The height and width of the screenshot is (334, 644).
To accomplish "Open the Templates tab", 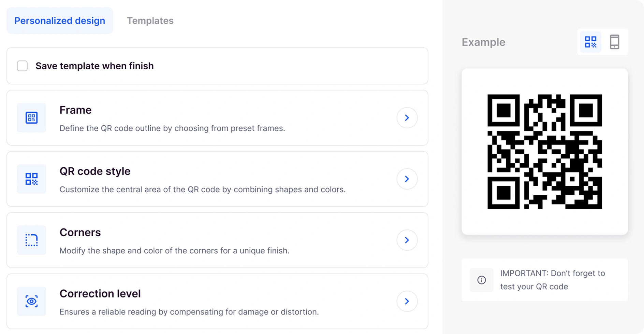I will click(x=150, y=21).
